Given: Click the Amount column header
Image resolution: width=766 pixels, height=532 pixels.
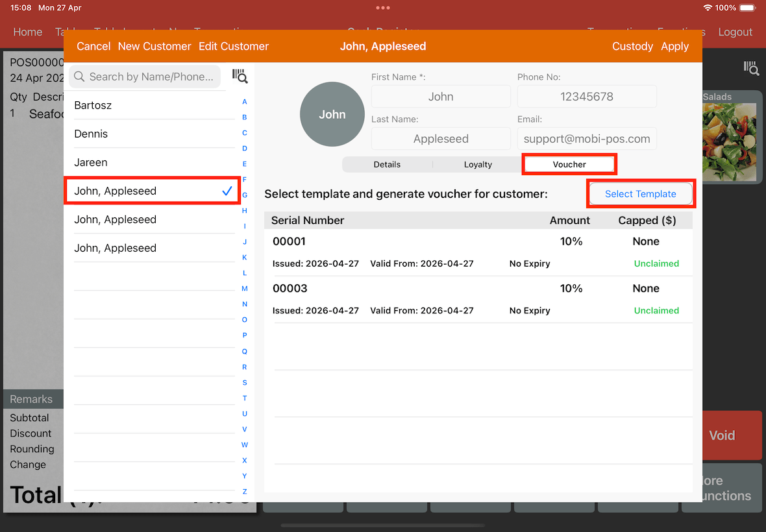Looking at the screenshot, I should [569, 221].
